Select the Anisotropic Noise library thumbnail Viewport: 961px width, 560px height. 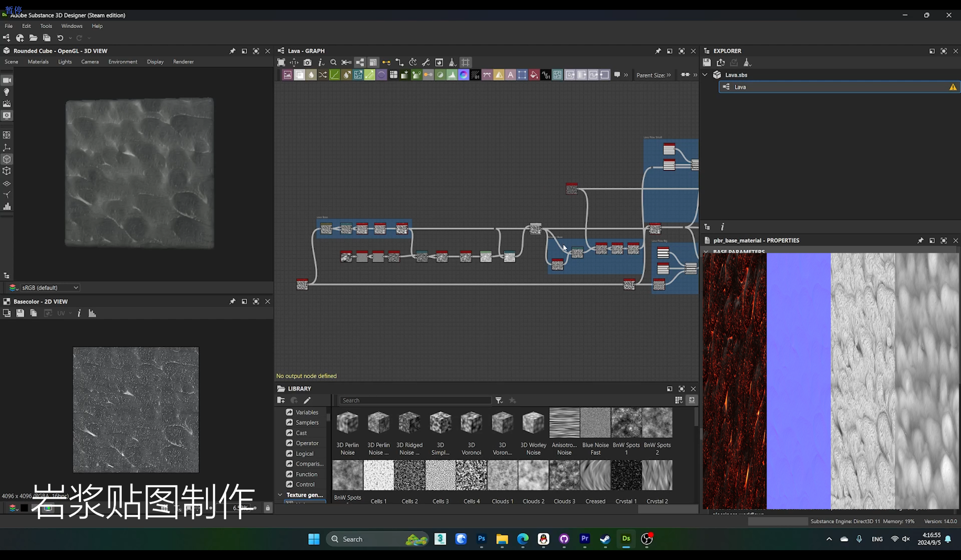pos(564,423)
